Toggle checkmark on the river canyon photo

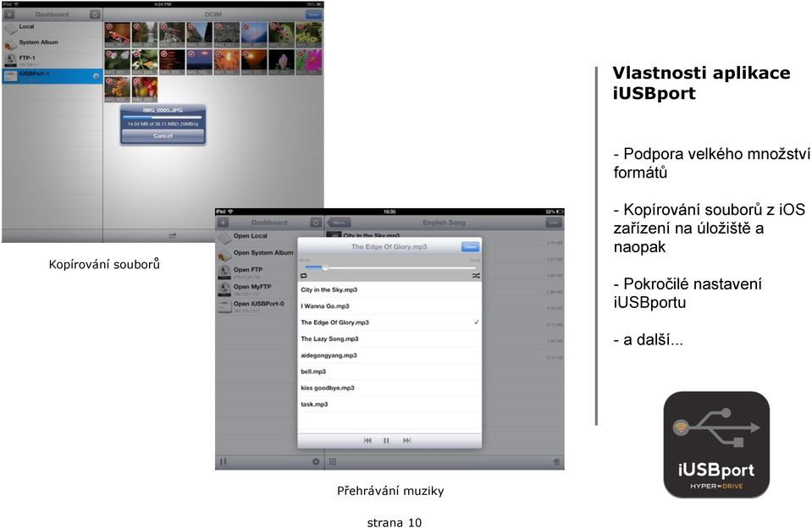point(136,26)
